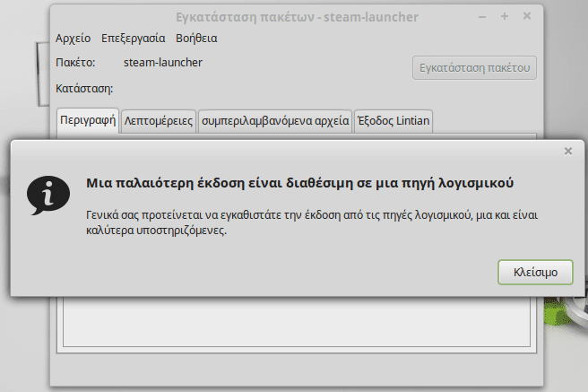Minimize the Εγκατάσταση πακέτων window
588x392 pixels.
click(482, 17)
